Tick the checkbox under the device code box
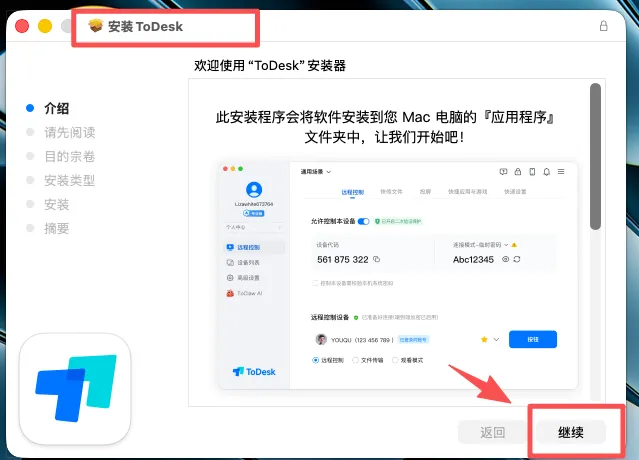639x460 pixels. click(x=315, y=283)
